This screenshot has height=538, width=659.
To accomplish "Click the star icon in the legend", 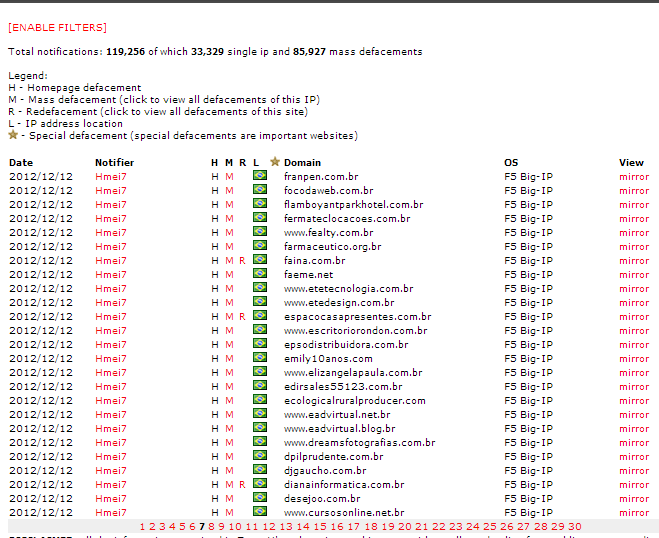I will pos(13,135).
